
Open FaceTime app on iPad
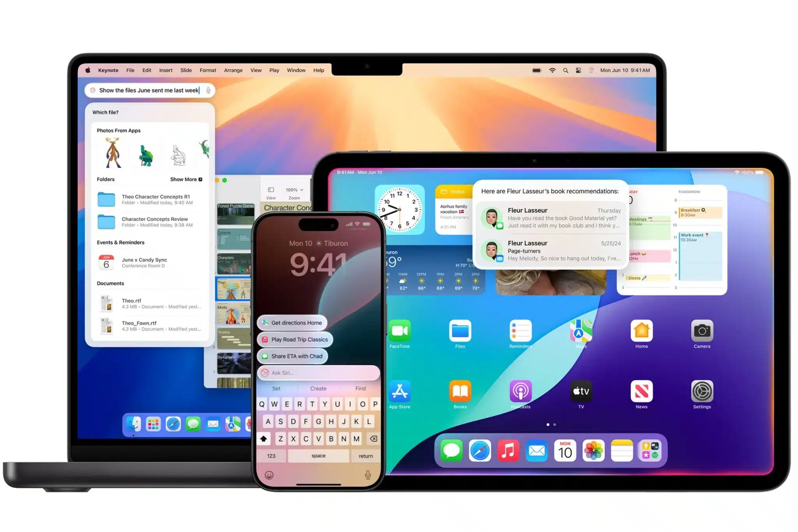[399, 330]
